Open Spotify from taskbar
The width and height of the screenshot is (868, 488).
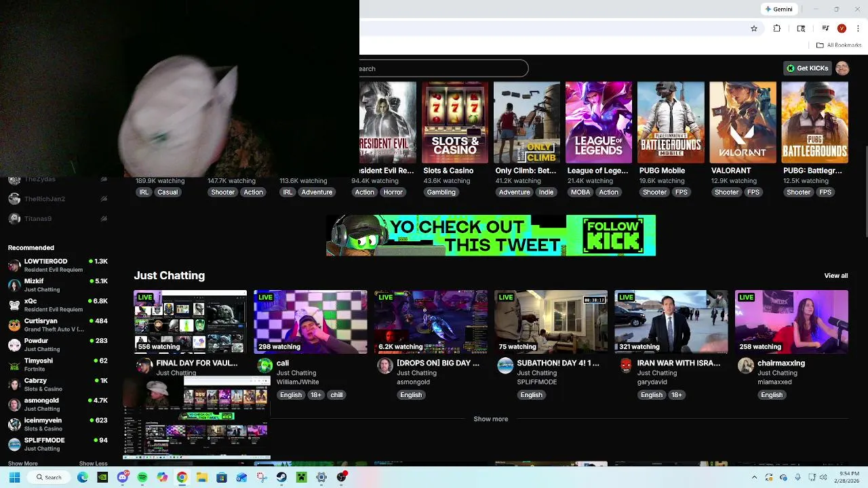point(142,477)
